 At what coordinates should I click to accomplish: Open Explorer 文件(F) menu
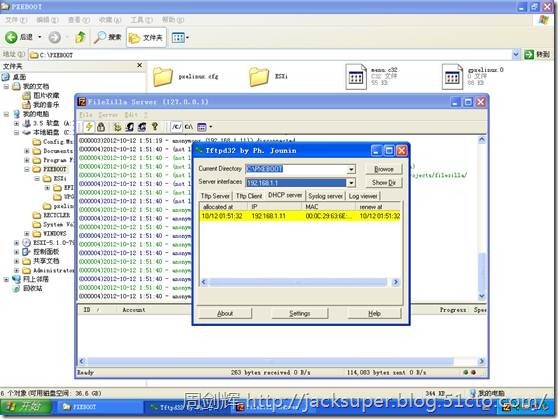16,20
